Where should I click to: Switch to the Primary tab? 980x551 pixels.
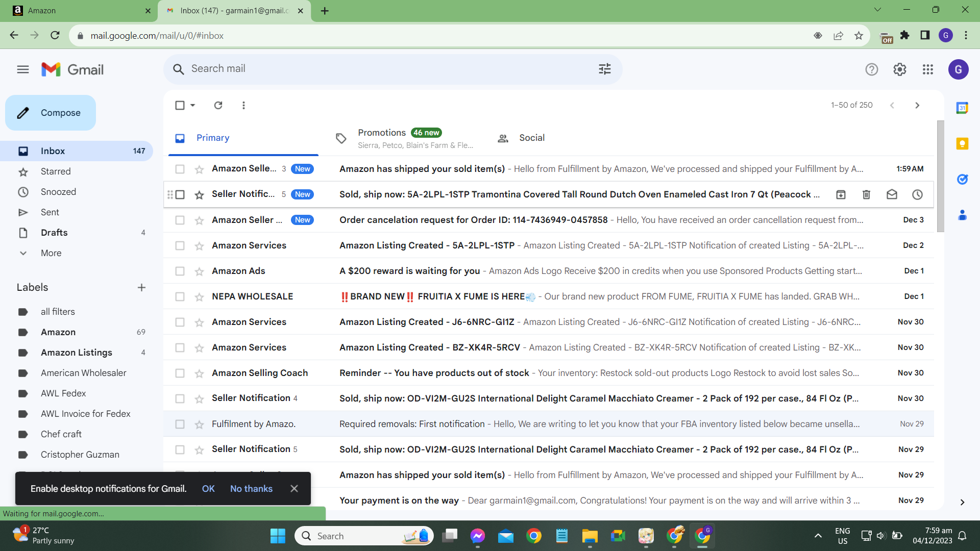tap(243, 138)
